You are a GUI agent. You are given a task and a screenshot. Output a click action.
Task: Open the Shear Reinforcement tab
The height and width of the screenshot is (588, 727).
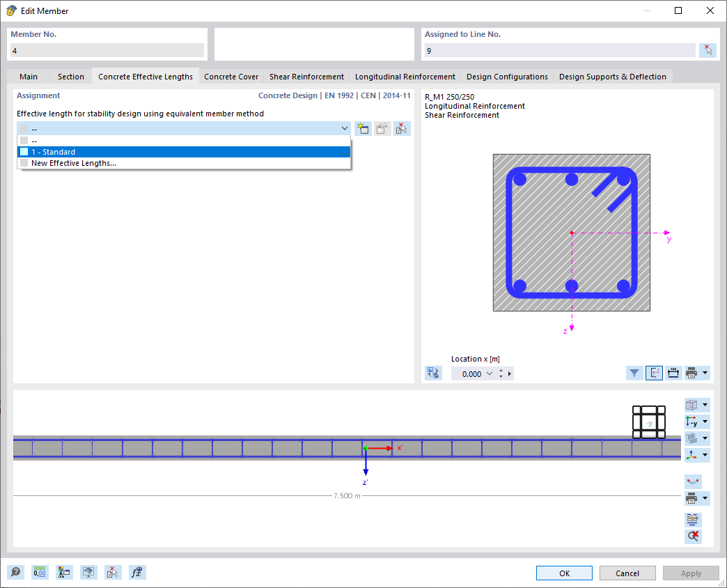(x=306, y=77)
